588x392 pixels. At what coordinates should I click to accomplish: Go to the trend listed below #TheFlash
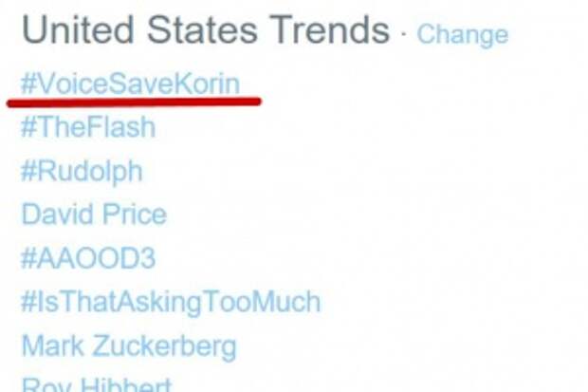click(82, 172)
